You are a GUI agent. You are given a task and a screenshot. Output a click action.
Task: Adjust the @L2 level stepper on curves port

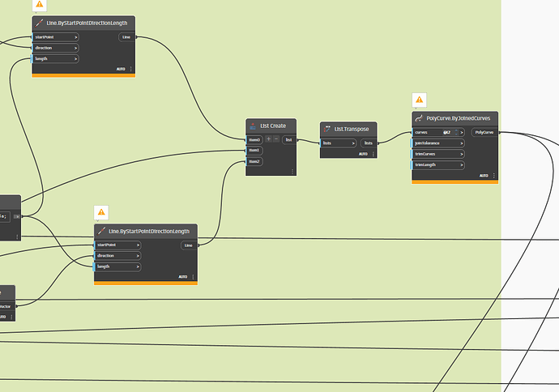[456, 132]
